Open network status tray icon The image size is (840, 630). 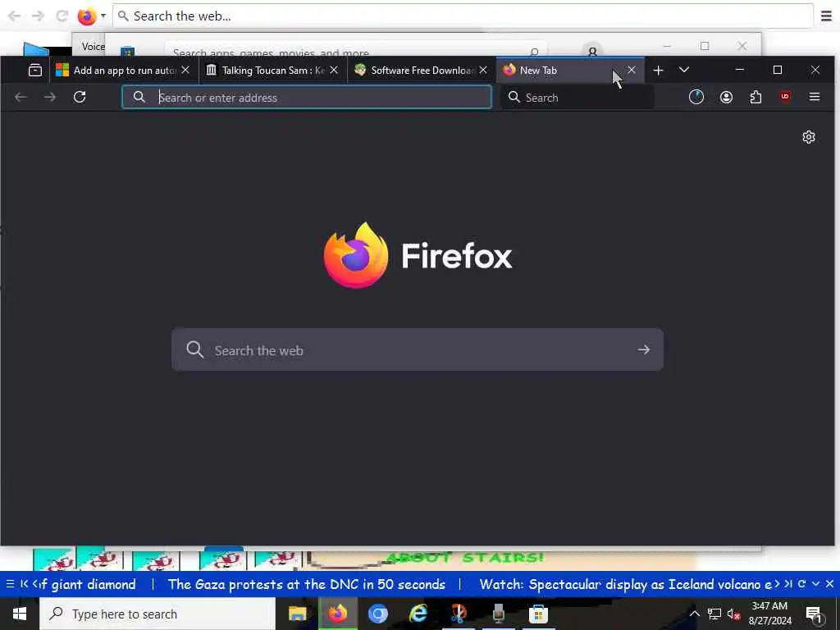click(x=714, y=614)
